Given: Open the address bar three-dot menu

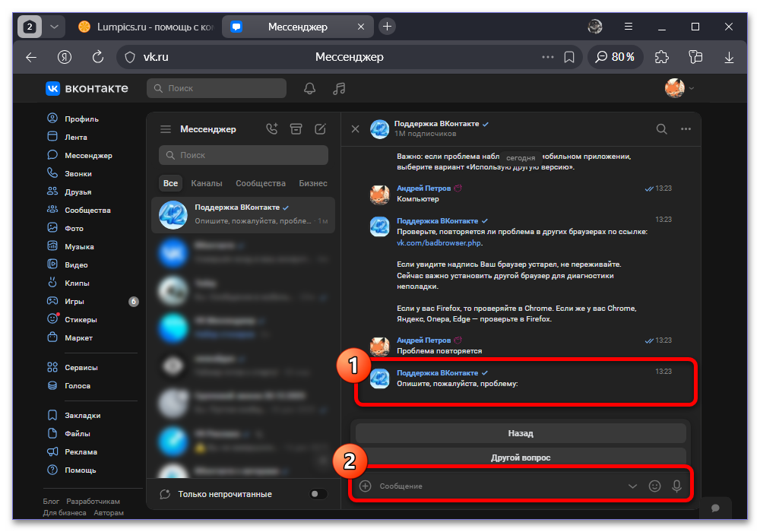Looking at the screenshot, I should point(548,57).
